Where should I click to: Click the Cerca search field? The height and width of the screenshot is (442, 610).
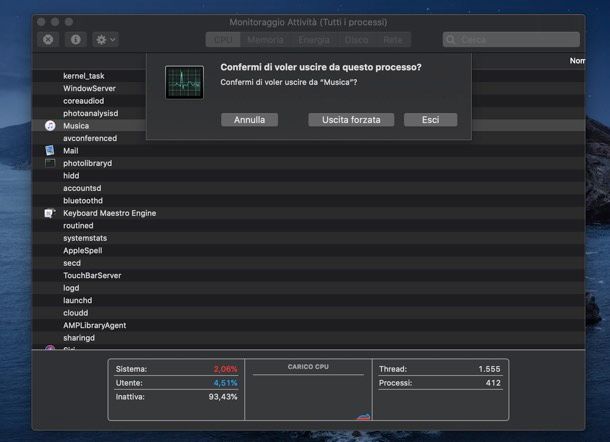coord(511,40)
